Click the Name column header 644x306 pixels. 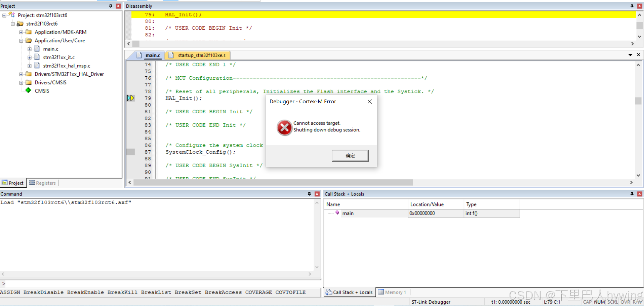tap(366, 204)
